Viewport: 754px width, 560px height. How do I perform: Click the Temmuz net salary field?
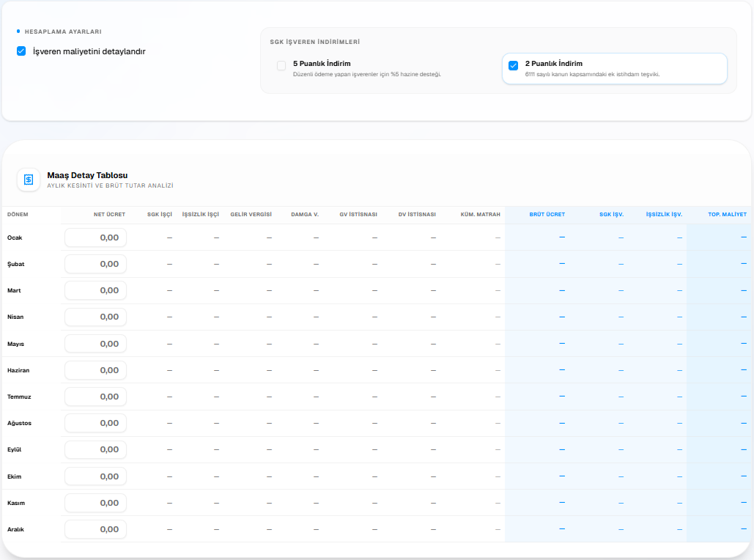point(96,397)
